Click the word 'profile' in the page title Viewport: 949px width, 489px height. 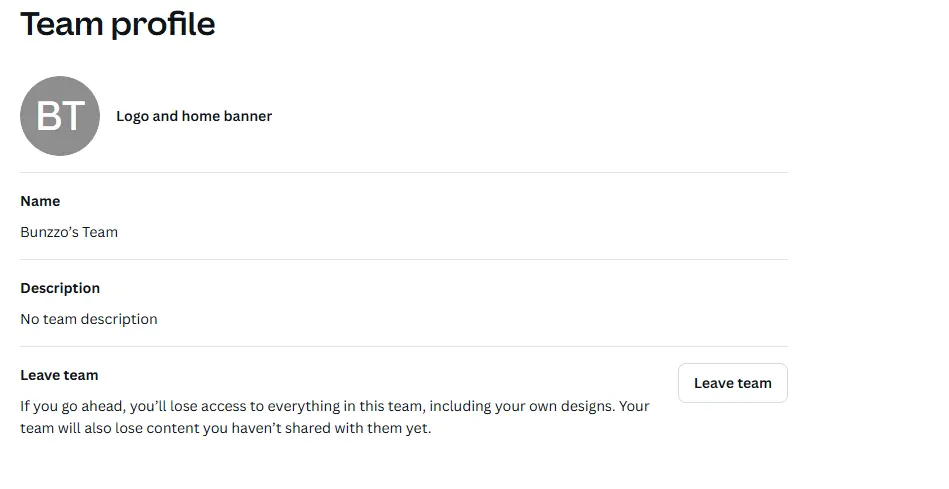[163, 25]
